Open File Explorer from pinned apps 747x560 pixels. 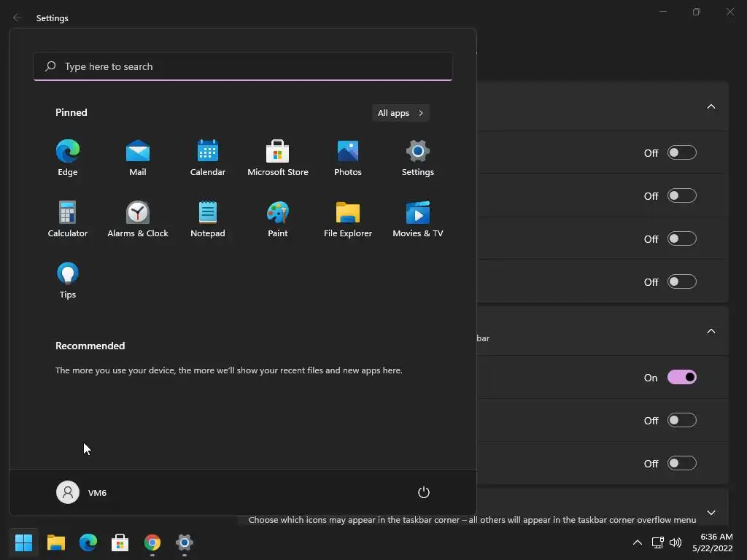click(x=348, y=219)
